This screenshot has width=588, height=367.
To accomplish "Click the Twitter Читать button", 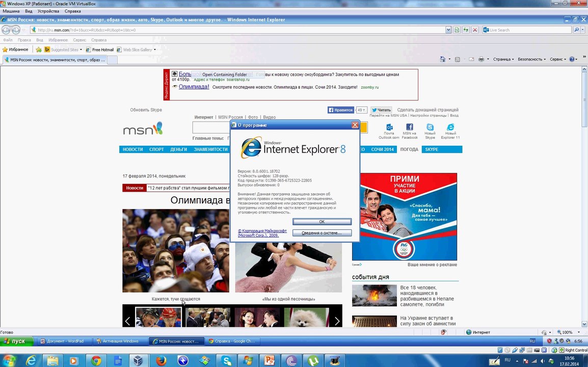I will [381, 110].
